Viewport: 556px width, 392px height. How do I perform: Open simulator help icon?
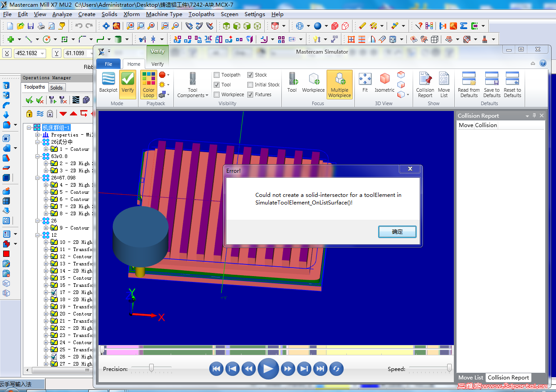[543, 63]
